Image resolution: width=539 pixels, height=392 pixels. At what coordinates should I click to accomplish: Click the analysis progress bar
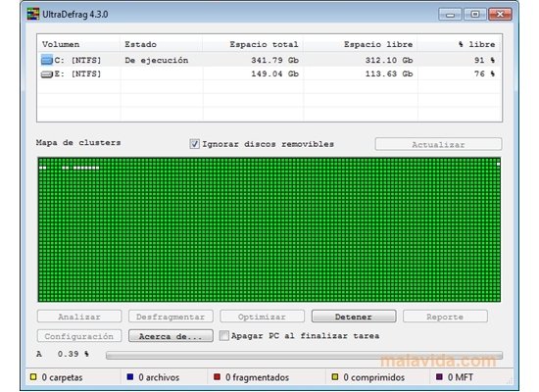point(304,355)
